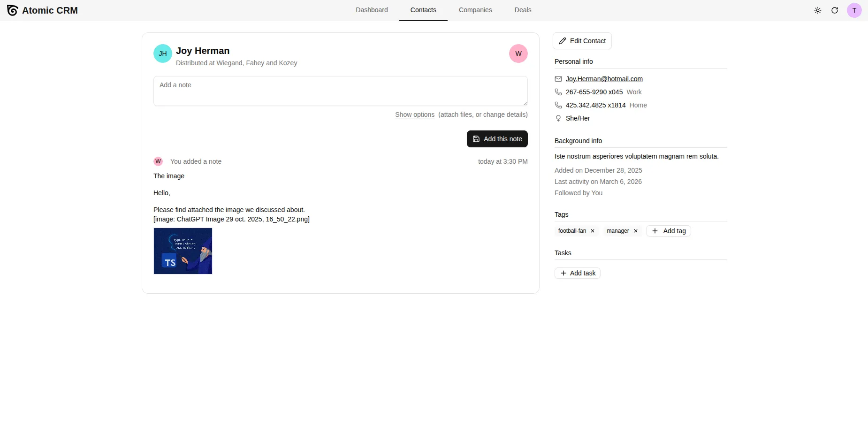
Task: Remove the football-fan tag
Action: pyautogui.click(x=593, y=231)
